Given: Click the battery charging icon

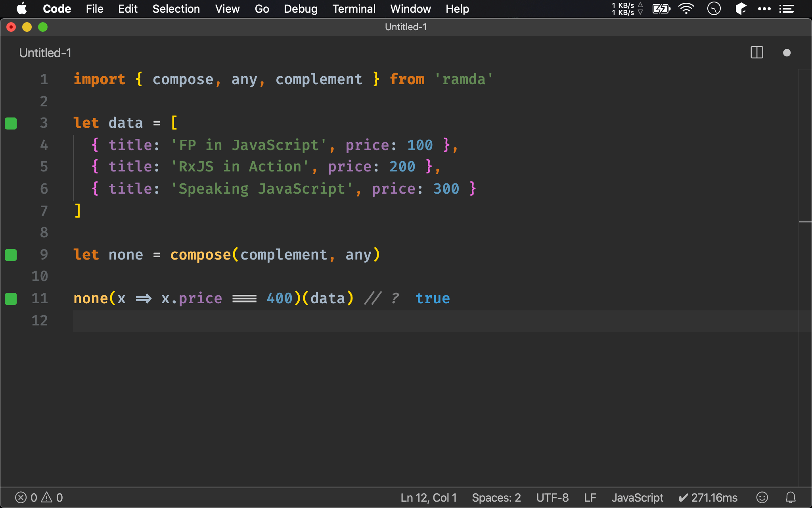Looking at the screenshot, I should tap(661, 9).
